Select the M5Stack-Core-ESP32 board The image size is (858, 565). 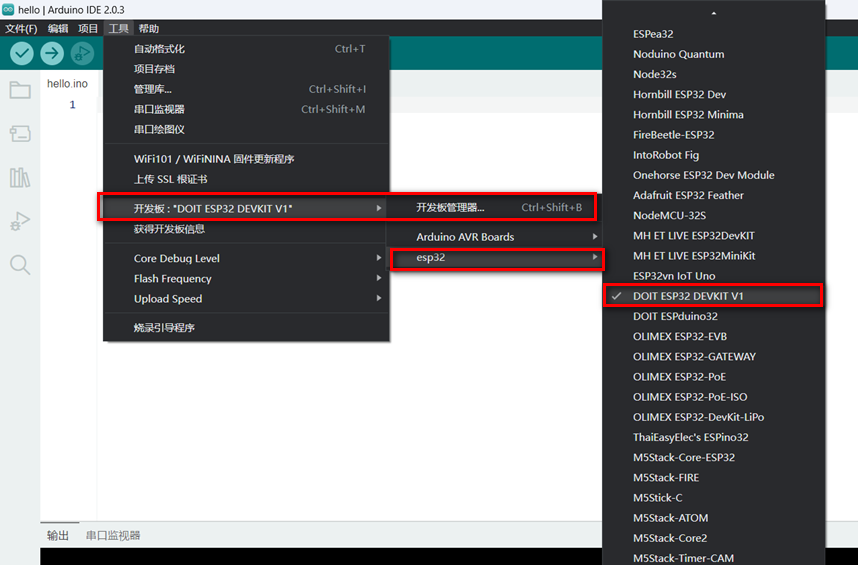[714, 458]
